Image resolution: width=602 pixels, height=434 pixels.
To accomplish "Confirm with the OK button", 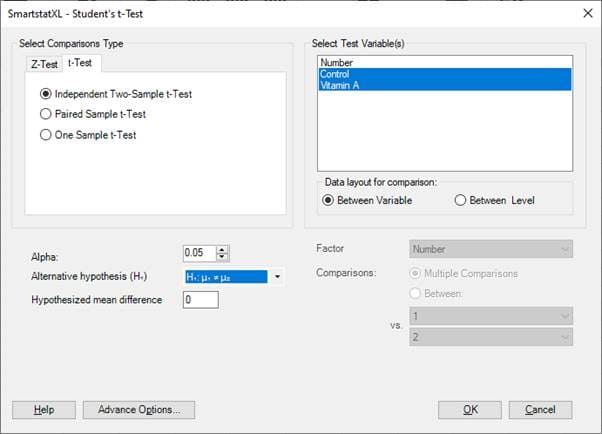I will (469, 410).
